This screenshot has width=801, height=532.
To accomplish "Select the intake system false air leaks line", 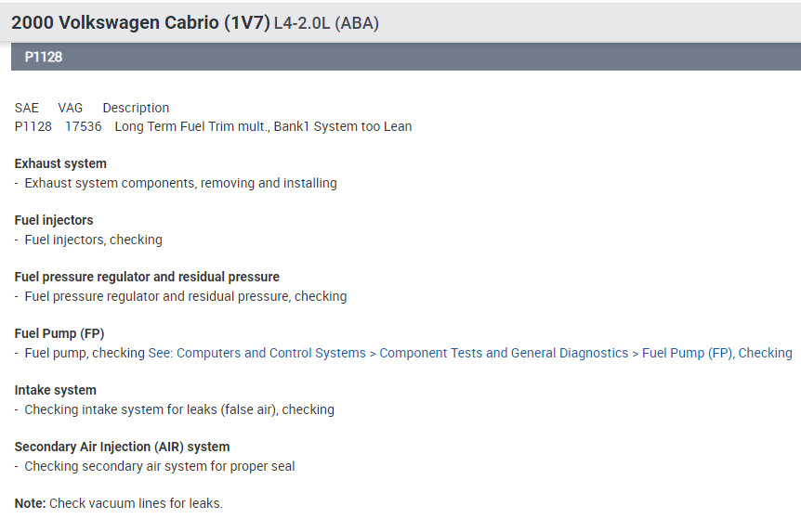I will 178,409.
